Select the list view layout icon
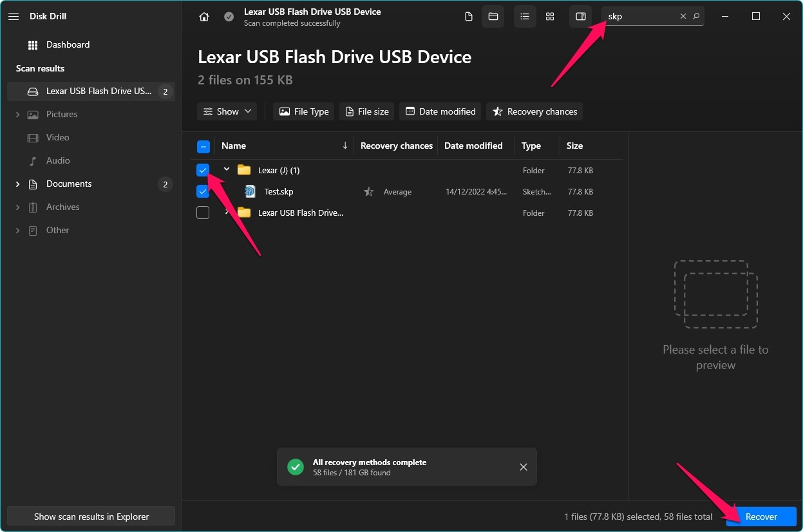Viewport: 803px width, 532px height. 525,17
